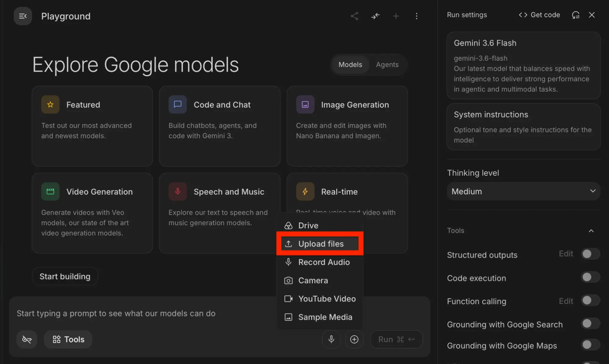Click the Drive logo icon in menu
The height and width of the screenshot is (364, 609).
(x=289, y=226)
